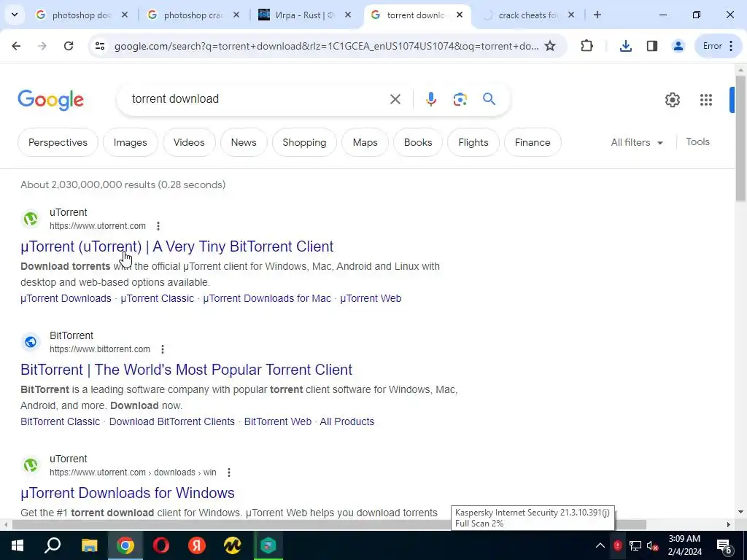Open the Windows Start menu
Viewport: 747px width, 560px height.
point(18,545)
